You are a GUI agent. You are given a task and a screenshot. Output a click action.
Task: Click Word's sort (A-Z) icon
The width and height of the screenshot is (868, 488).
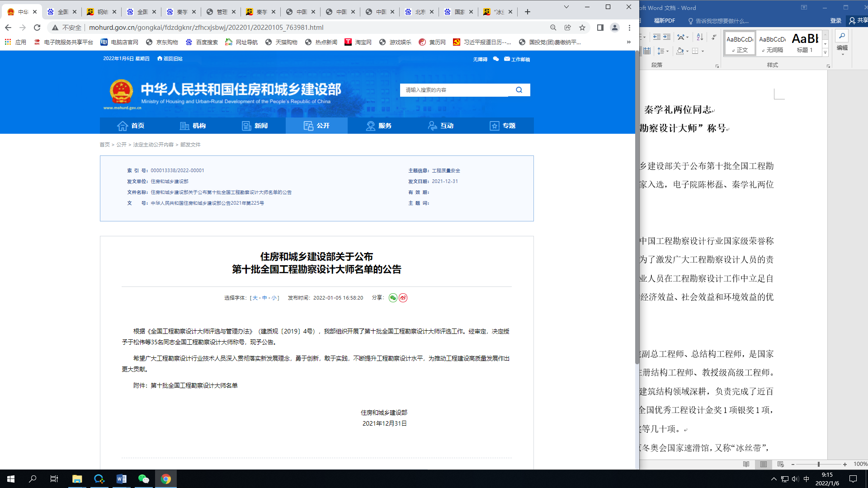click(x=699, y=37)
